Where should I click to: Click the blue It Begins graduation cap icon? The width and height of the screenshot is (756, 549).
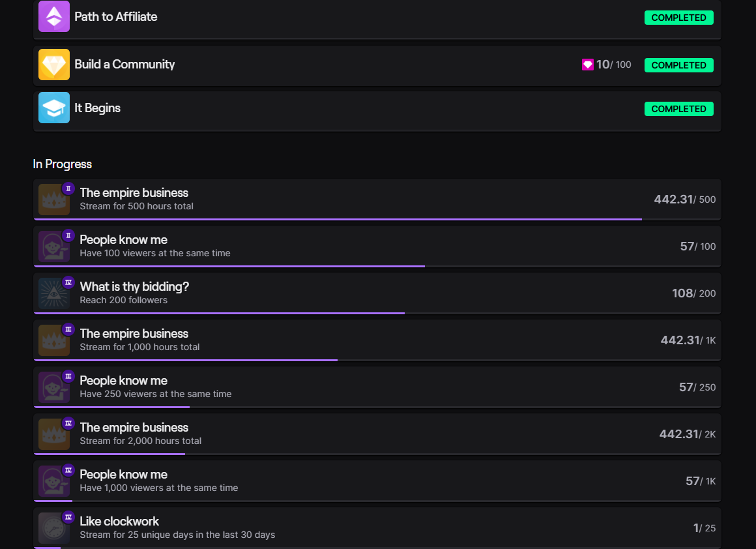pyautogui.click(x=54, y=108)
